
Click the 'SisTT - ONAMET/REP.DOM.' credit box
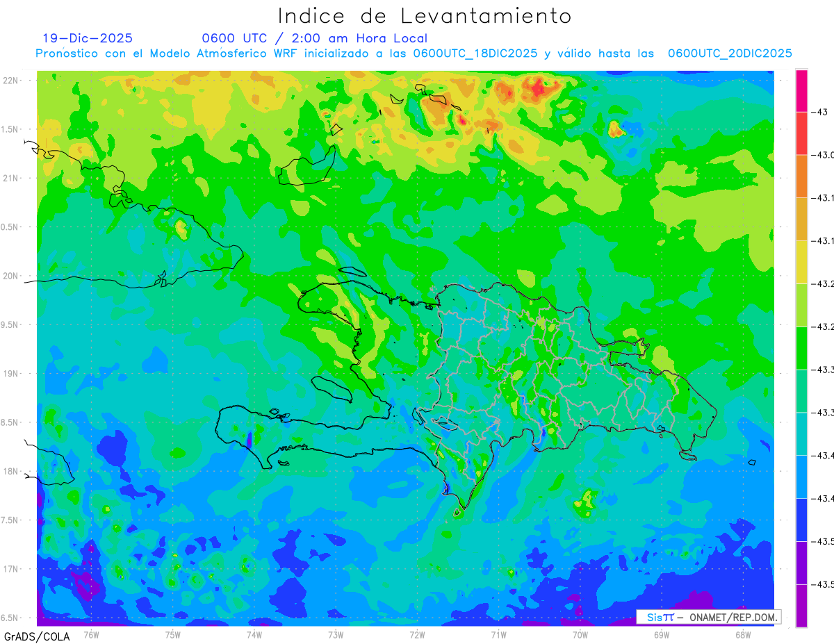coord(709,617)
